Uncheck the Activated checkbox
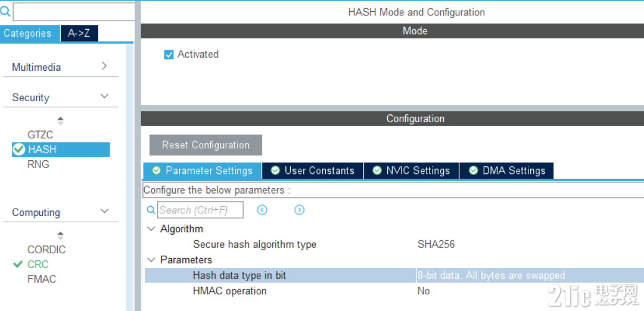 (169, 55)
